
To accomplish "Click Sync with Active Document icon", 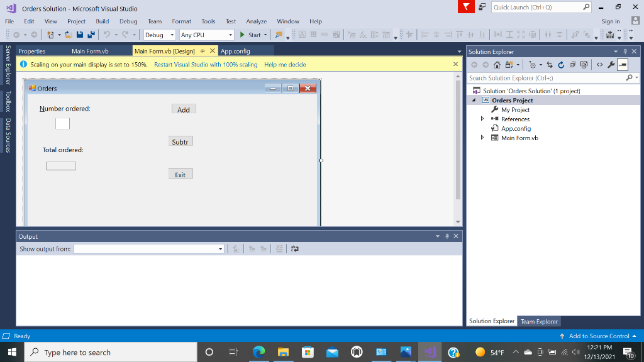I will point(550,65).
